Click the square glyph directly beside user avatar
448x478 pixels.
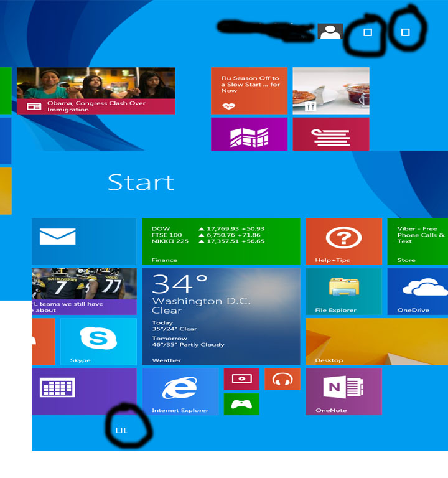(x=368, y=32)
